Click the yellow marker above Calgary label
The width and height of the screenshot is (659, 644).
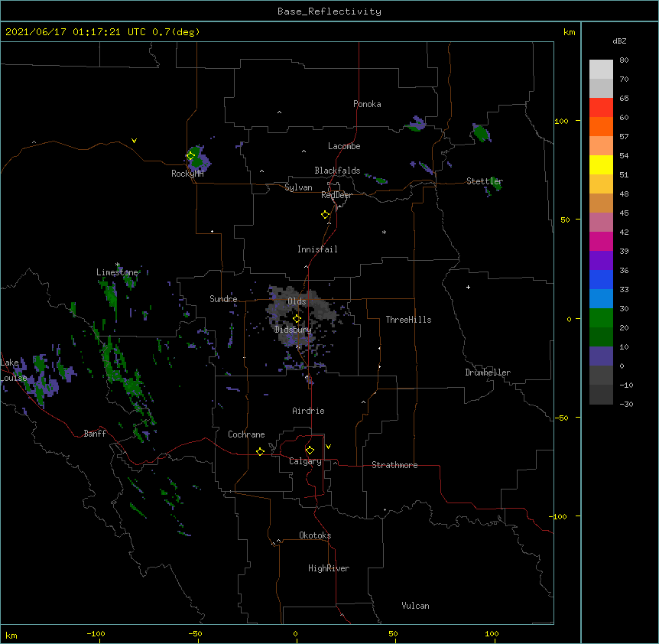point(310,450)
